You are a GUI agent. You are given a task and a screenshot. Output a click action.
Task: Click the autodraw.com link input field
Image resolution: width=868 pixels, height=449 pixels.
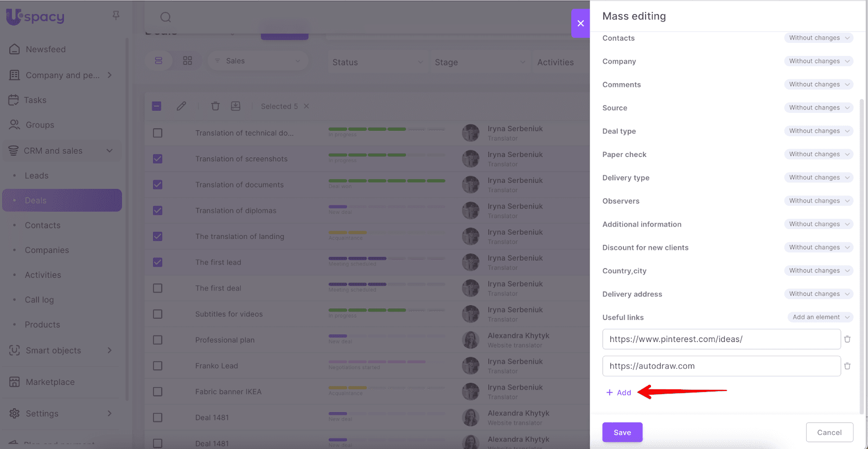click(721, 366)
